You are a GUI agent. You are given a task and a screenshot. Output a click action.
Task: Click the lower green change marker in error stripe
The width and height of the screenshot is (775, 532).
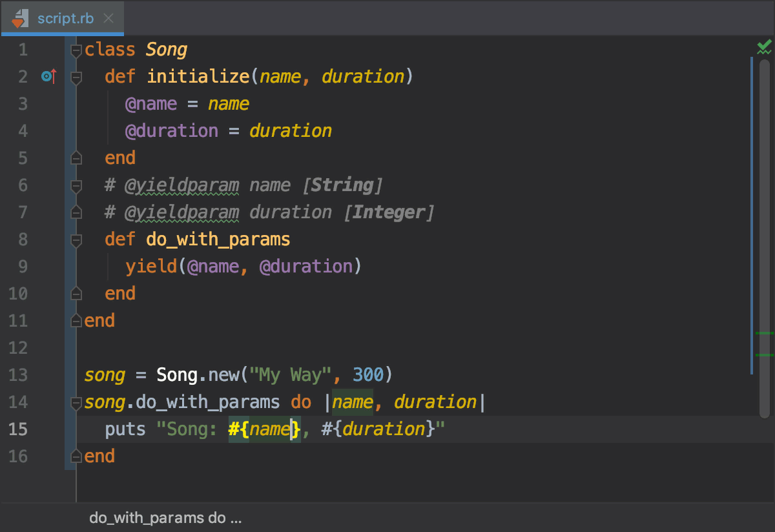click(x=766, y=355)
